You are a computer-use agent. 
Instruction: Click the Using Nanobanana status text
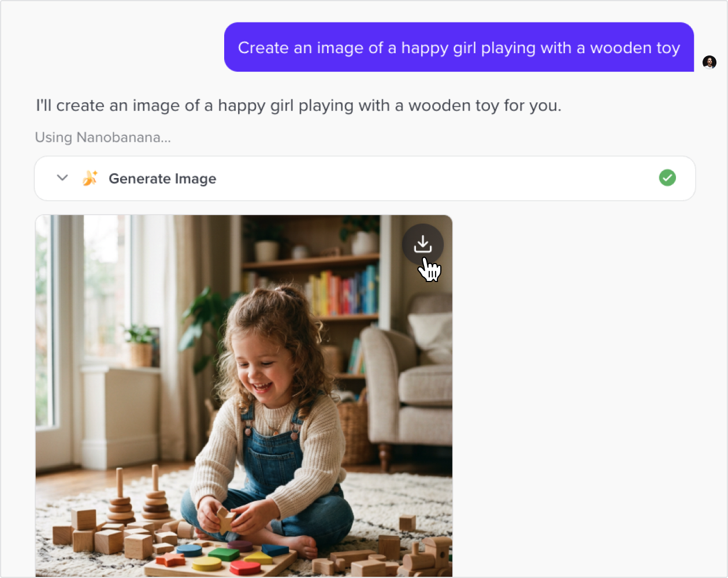click(103, 138)
